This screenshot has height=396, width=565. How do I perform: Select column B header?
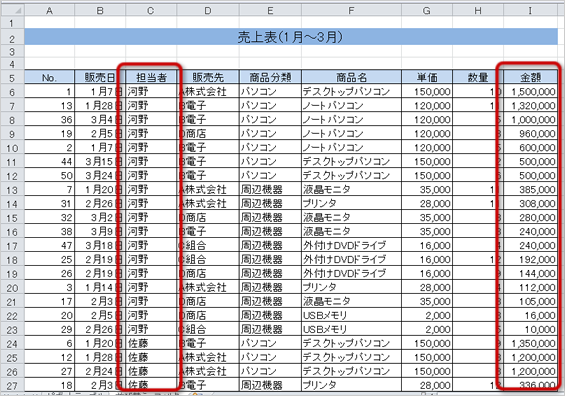click(x=100, y=10)
